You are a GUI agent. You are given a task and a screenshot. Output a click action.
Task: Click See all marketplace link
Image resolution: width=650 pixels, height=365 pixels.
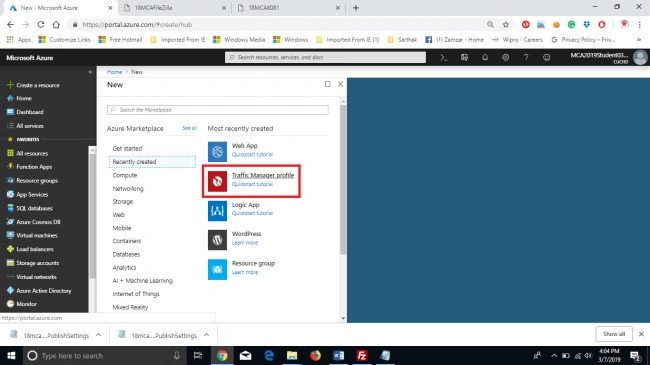189,128
